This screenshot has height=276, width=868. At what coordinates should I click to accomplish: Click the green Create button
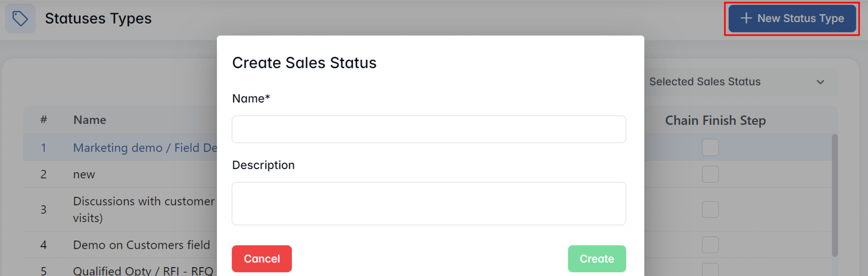(x=596, y=259)
